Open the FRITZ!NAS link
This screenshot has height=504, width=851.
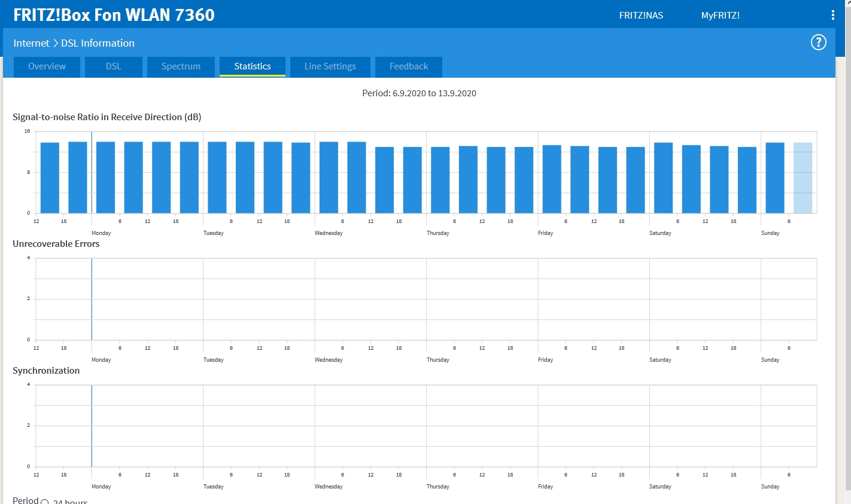(x=640, y=16)
